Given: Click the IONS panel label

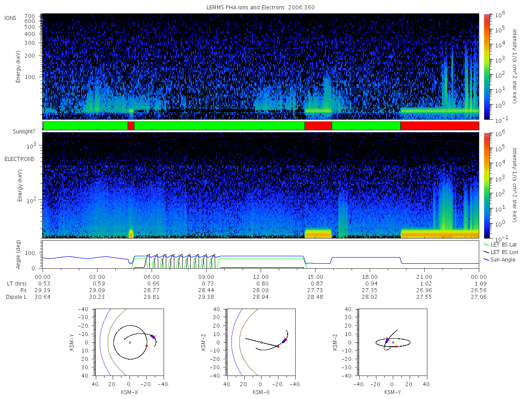Looking at the screenshot, I should pyautogui.click(x=11, y=18).
